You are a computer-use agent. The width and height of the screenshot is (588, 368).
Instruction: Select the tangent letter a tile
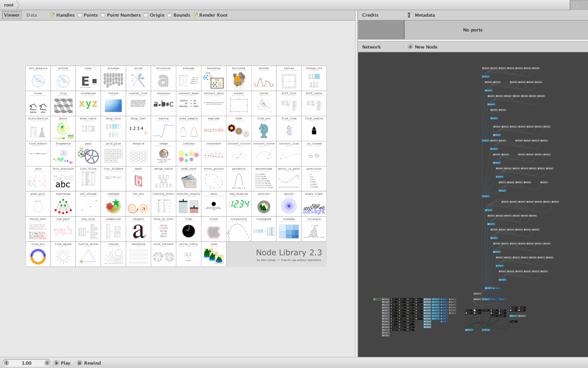138,229
